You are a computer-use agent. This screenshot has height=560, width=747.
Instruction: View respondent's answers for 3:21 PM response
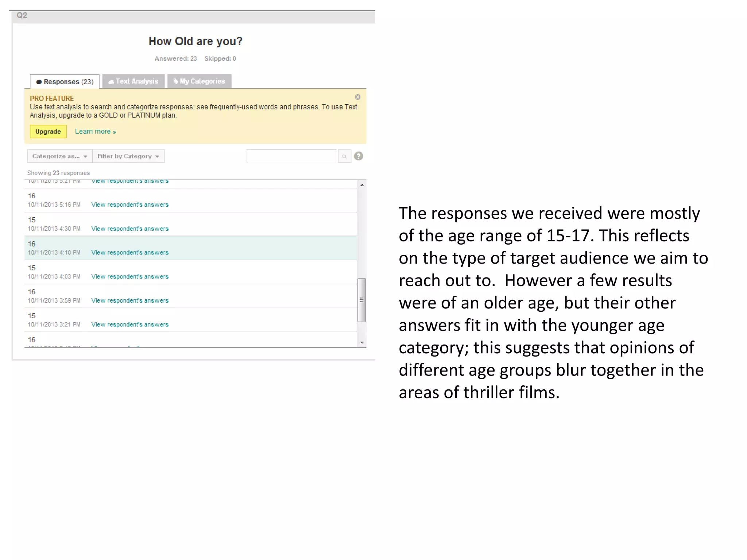pos(130,324)
